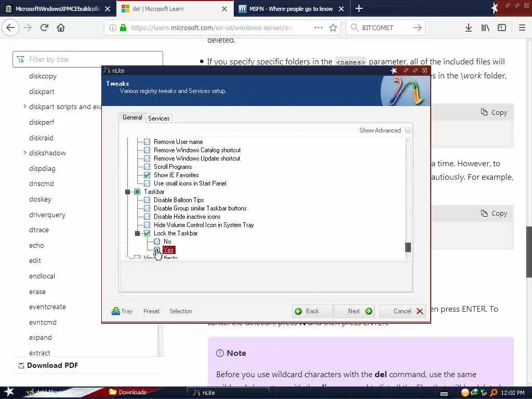Open the browser home page icon
Image resolution: width=532 pixels, height=399 pixels.
(61, 28)
